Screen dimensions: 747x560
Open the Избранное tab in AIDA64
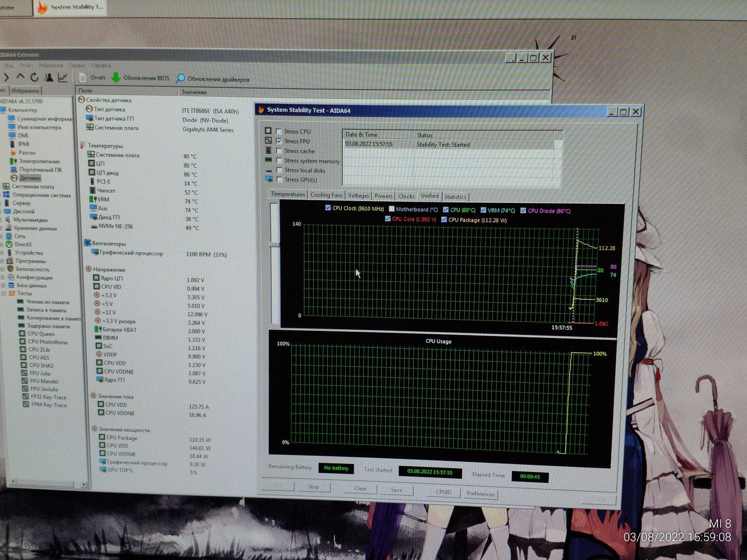(25, 91)
